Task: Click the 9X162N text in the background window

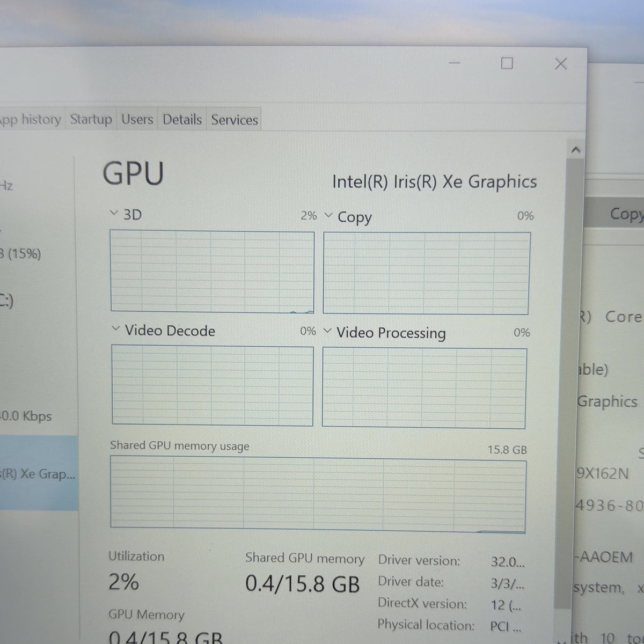Action: pos(603,473)
